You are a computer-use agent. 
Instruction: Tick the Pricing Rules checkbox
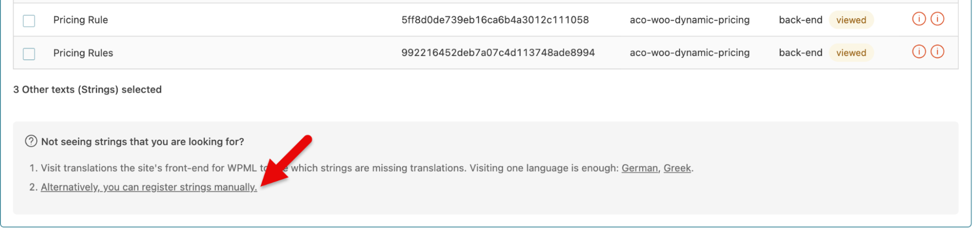pyautogui.click(x=29, y=53)
